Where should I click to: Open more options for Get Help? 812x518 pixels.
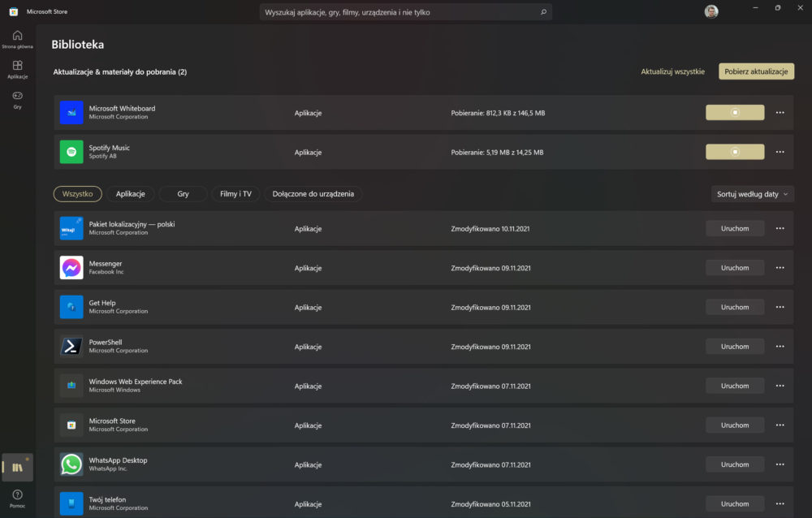(x=780, y=307)
